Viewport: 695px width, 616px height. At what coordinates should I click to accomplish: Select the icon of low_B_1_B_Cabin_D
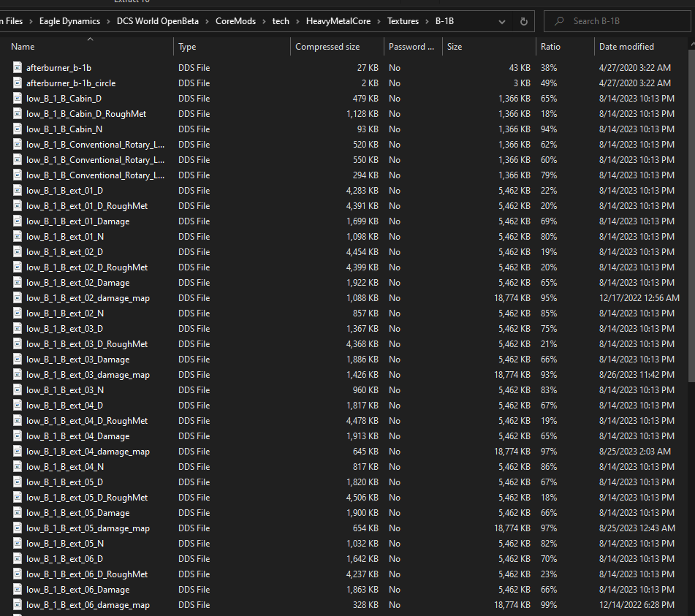pos(18,99)
